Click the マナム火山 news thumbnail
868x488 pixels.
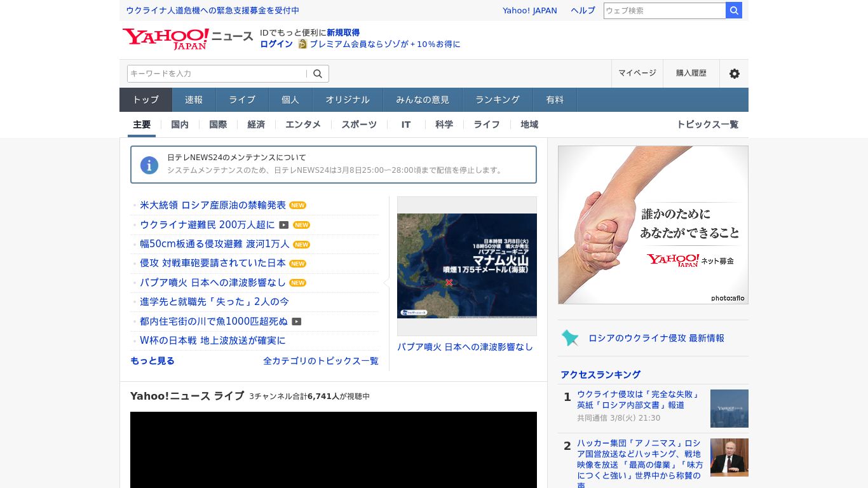point(467,265)
